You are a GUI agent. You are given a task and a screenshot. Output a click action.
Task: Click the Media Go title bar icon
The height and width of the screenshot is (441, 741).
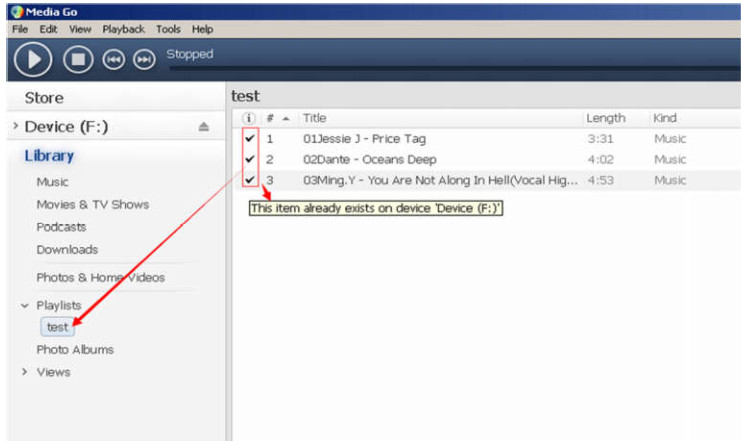17,11
